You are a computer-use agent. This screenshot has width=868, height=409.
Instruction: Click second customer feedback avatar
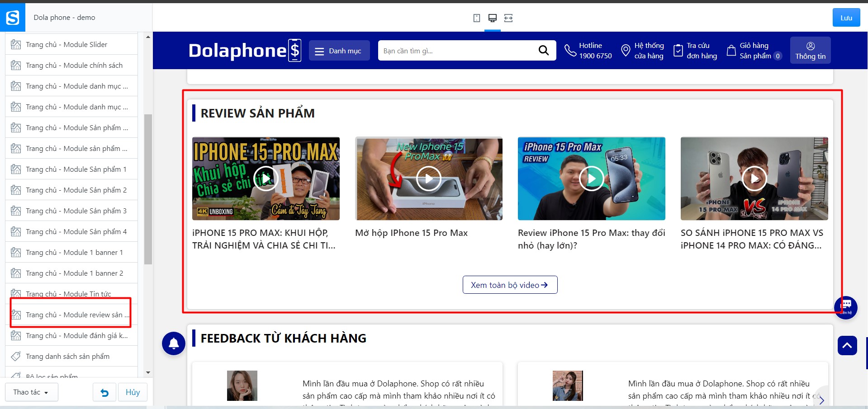568,385
